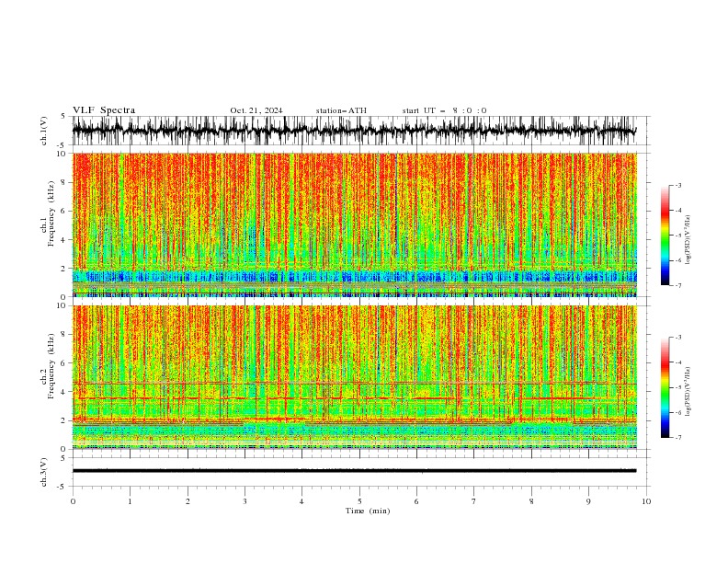Click the ch.2 spectrogram panel
Image resolution: width=728 pixels, height=563 pixels.
tap(355, 377)
